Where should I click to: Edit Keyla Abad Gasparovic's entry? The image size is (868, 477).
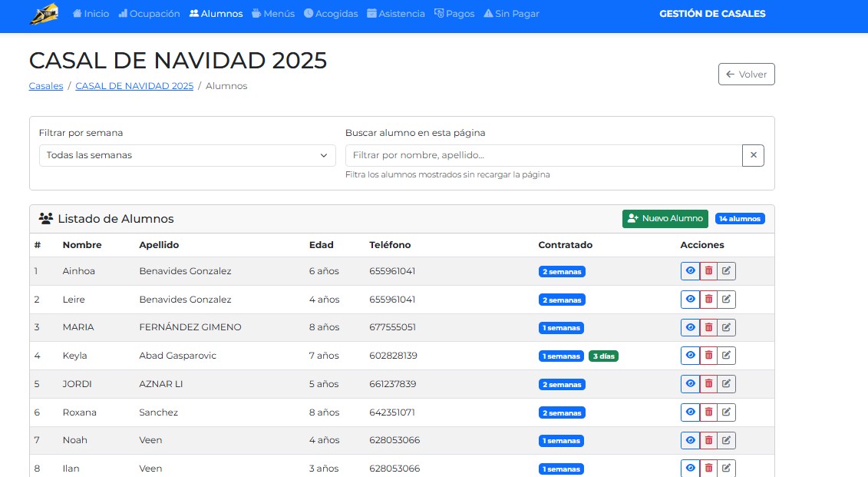point(726,356)
